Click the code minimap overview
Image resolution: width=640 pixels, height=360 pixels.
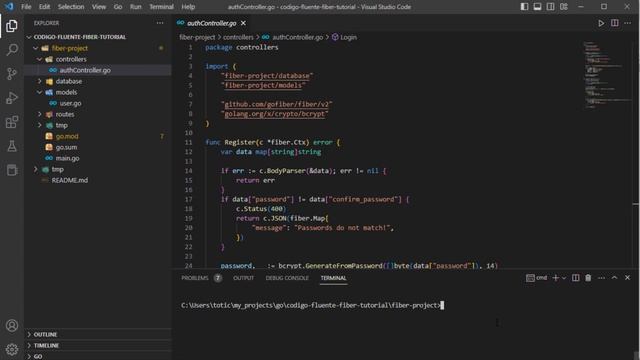click(x=608, y=74)
